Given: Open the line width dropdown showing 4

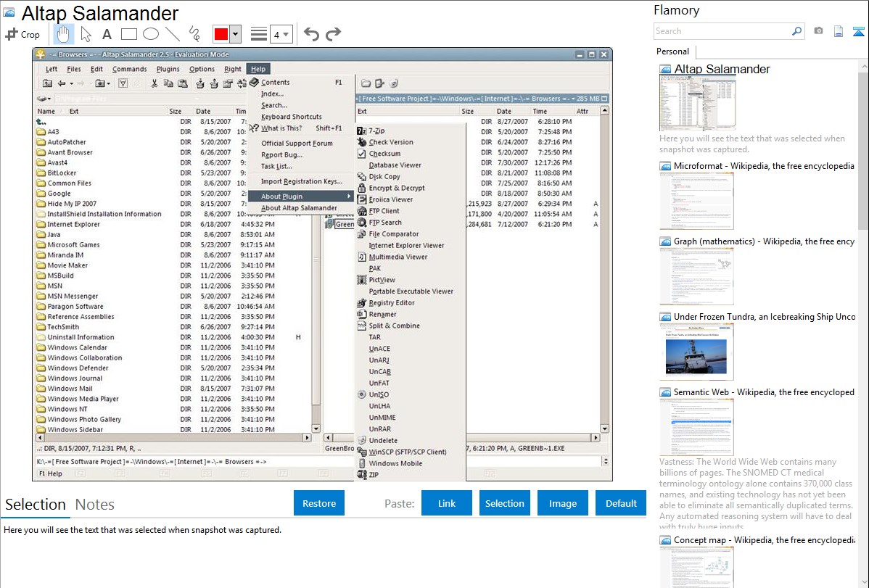Looking at the screenshot, I should [281, 34].
